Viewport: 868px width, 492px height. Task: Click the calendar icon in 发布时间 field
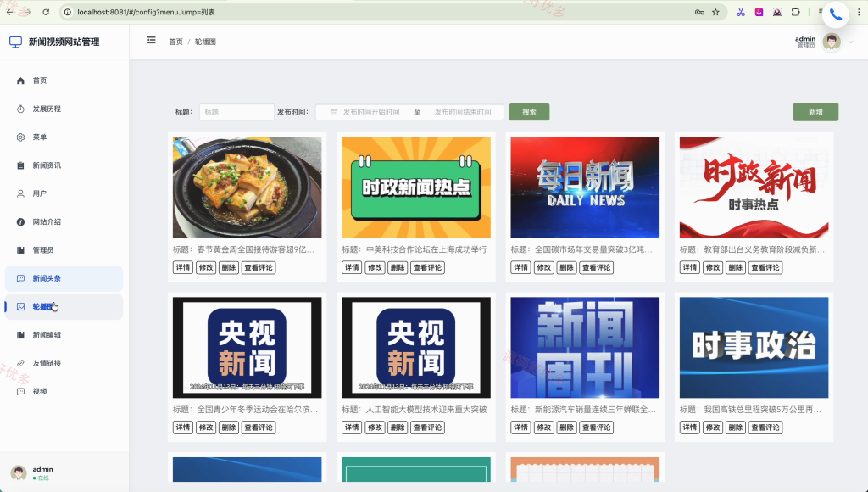pos(334,112)
